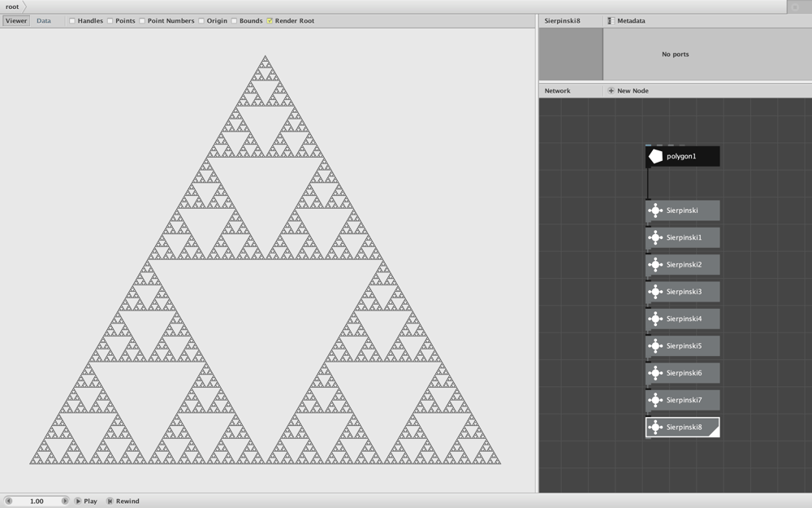Click the polygon1 node input port
Screen dimensions: 812x508
pos(648,146)
